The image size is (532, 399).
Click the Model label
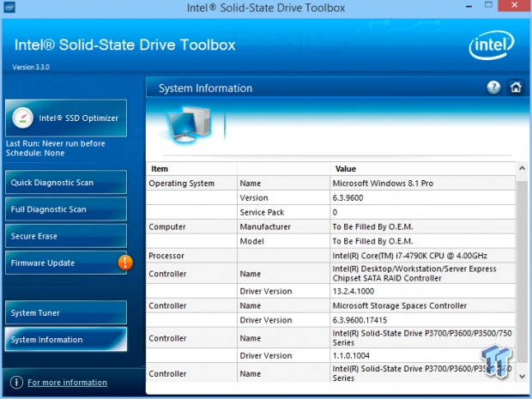pyautogui.click(x=251, y=241)
